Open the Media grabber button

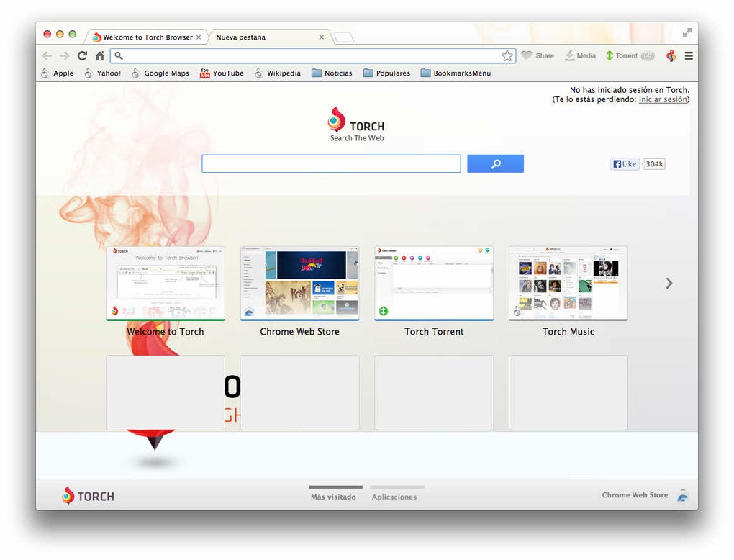[581, 55]
